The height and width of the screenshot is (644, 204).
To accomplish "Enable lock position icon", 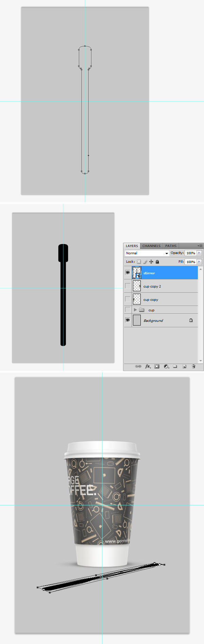I will point(151,262).
